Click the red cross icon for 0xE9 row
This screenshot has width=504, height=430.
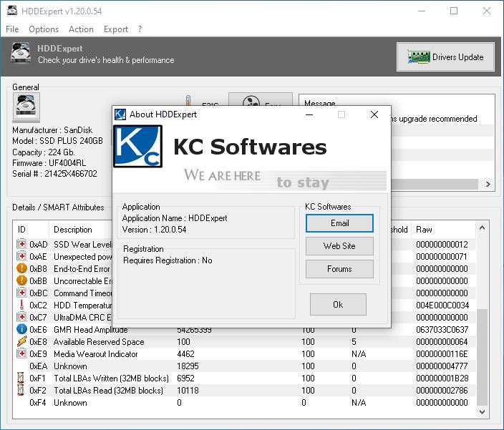point(21,353)
